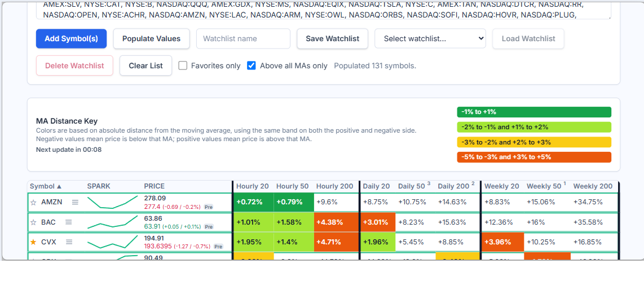Screen dimensions: 644x289
Task: Select AMZN Hourly 20 cell +0.72%
Action: (253, 202)
